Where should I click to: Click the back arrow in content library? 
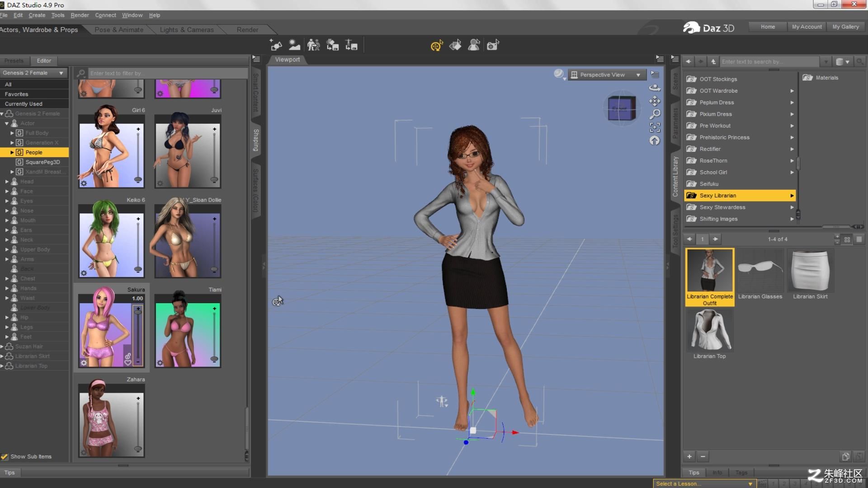point(688,61)
